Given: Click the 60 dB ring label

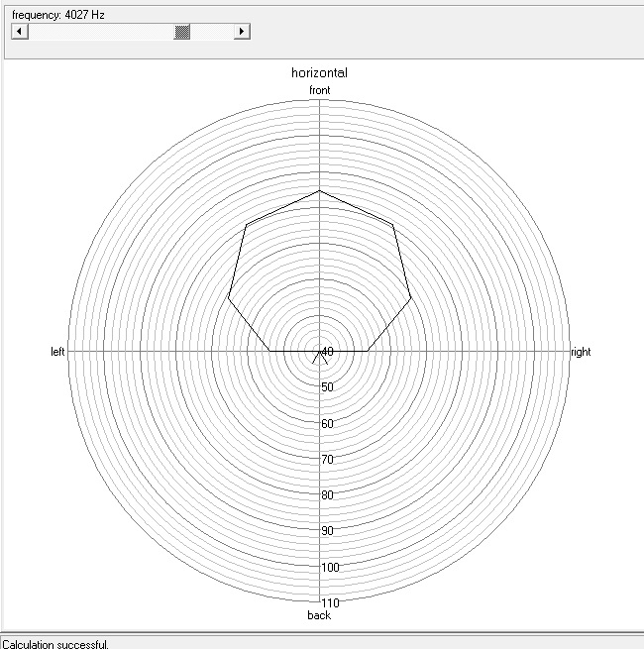Looking at the screenshot, I should (x=327, y=423).
